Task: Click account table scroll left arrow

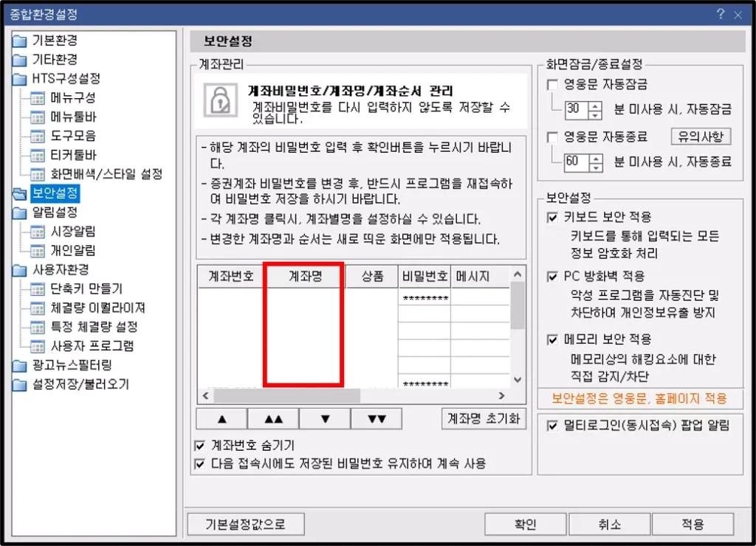Action: 205,395
